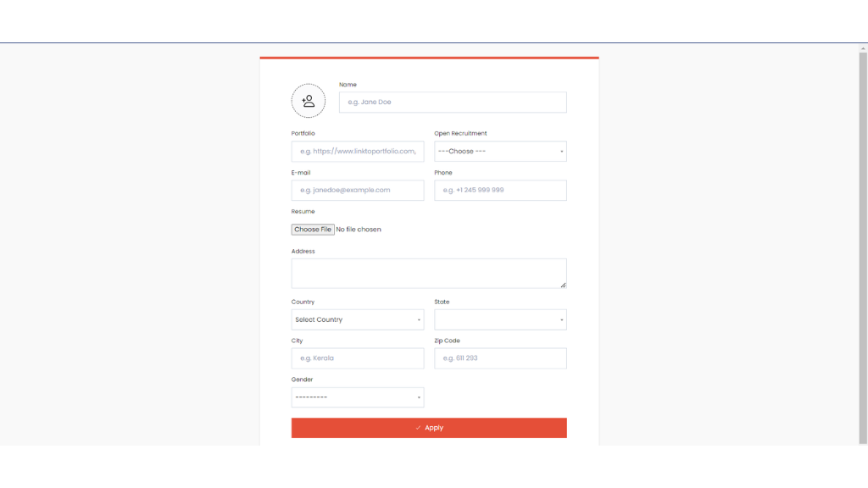
Task: Expand the Select Country dropdown
Action: pos(357,320)
